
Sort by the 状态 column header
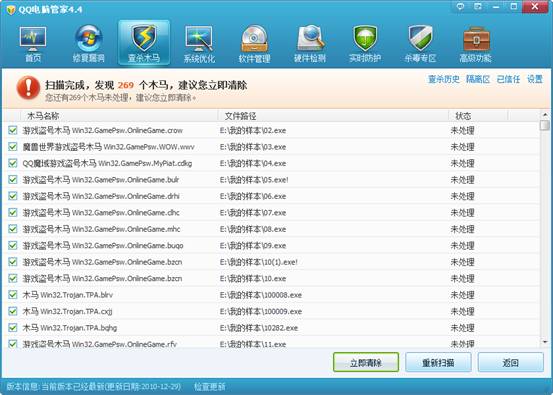pos(478,116)
